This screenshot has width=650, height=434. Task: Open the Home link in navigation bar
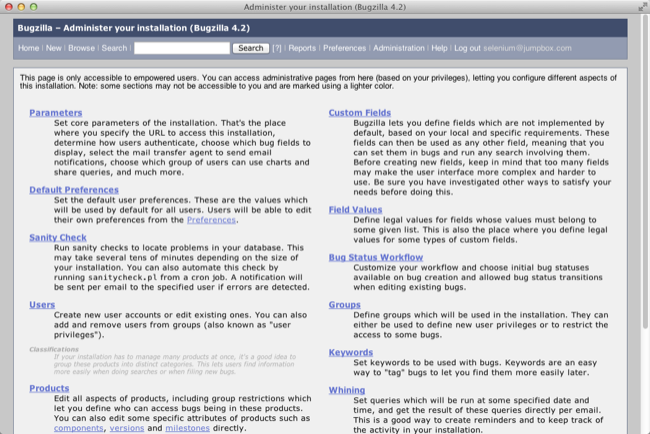pyautogui.click(x=28, y=48)
